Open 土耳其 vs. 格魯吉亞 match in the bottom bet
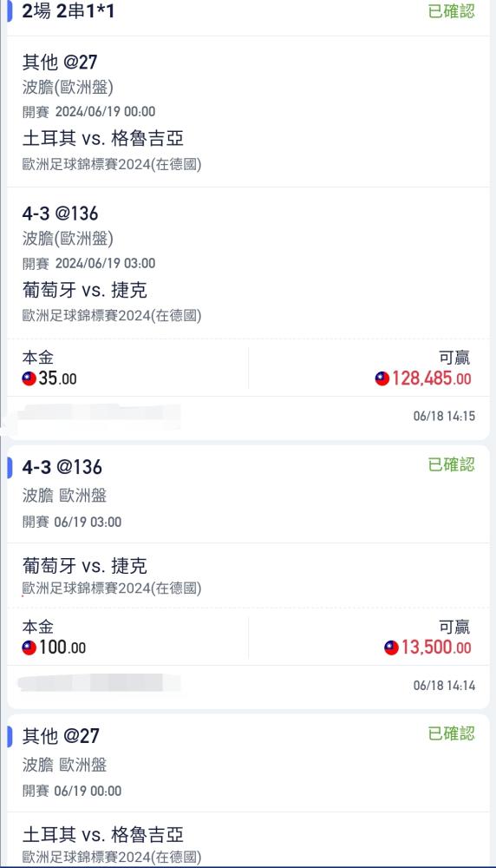This screenshot has width=496, height=868. point(103,834)
